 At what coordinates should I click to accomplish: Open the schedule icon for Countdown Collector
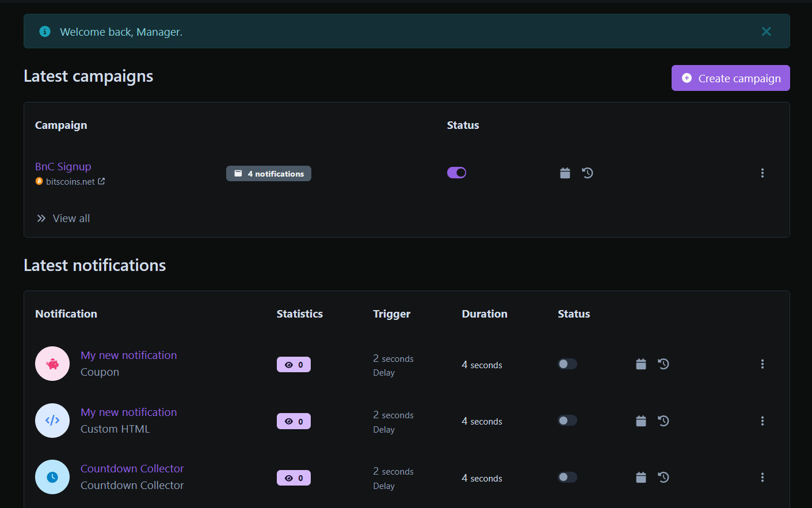[x=641, y=477]
